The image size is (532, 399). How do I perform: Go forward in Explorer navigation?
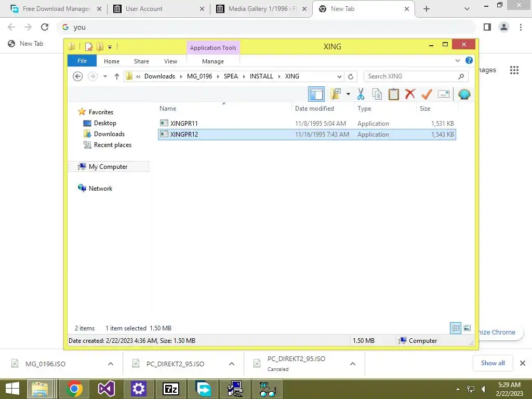(x=92, y=76)
